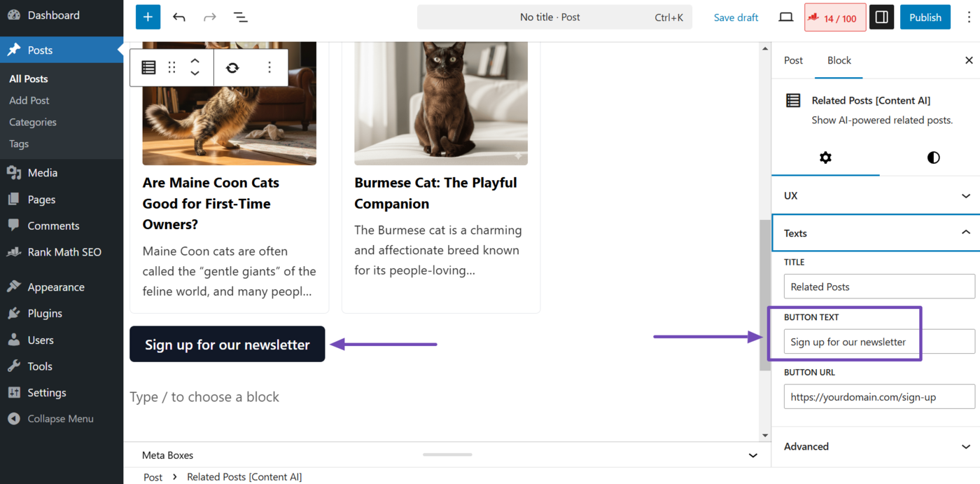Click the Button URL input field

pyautogui.click(x=878, y=396)
